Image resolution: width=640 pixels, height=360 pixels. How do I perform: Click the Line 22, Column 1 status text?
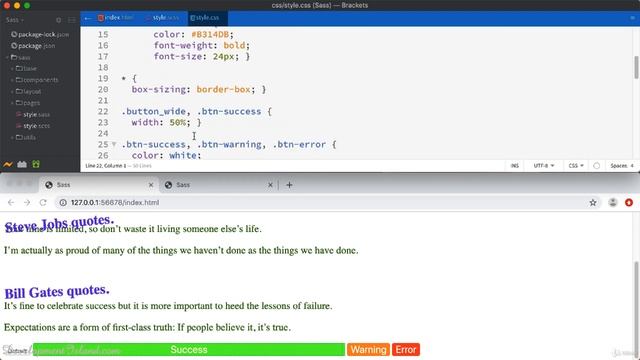click(106, 166)
